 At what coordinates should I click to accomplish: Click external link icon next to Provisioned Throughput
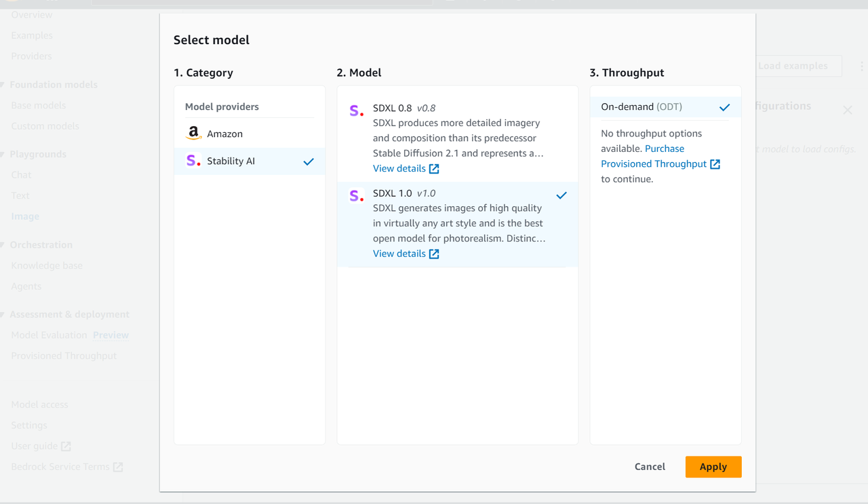click(715, 164)
